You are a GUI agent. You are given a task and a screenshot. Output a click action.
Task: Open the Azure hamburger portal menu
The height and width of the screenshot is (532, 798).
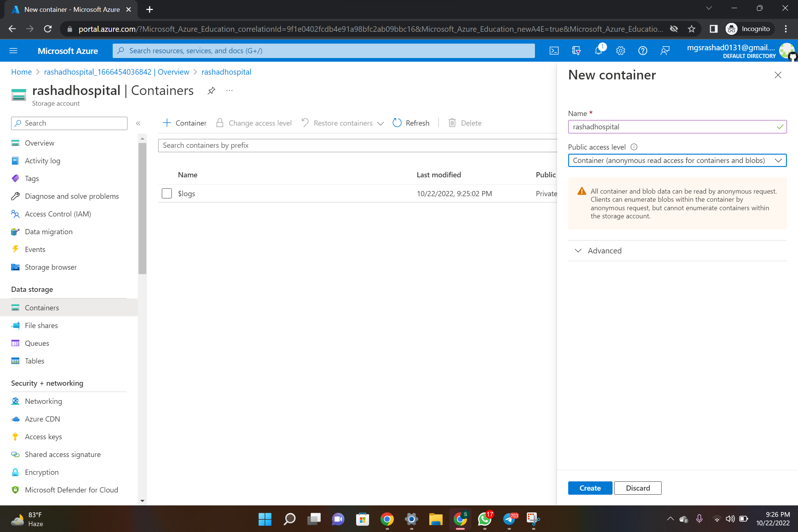(13, 51)
